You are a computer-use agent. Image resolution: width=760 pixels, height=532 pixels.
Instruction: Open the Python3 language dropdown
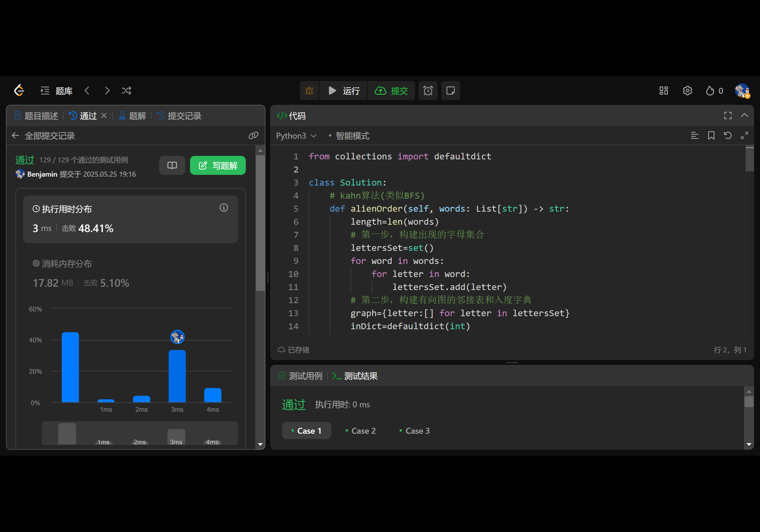(x=296, y=136)
